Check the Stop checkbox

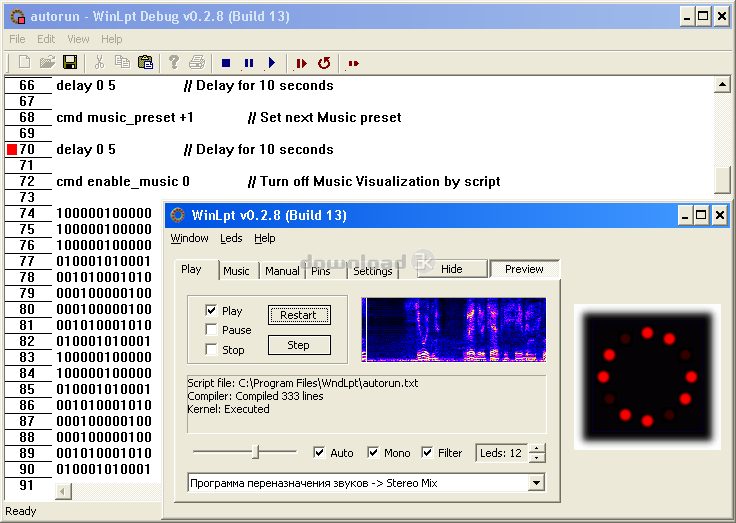point(211,349)
